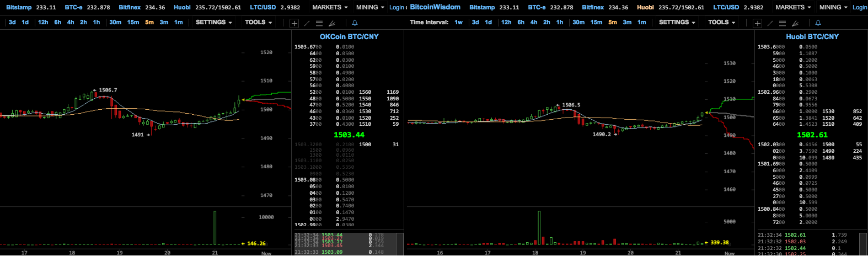Switch Huobi chart to 1w interval
The height and width of the screenshot is (256, 868).
tap(459, 22)
